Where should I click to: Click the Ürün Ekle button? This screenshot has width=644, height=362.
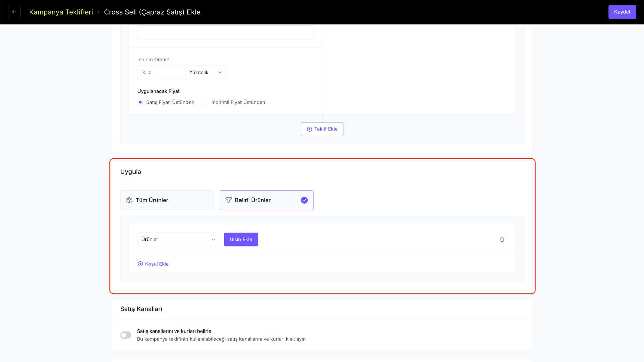[241, 239]
